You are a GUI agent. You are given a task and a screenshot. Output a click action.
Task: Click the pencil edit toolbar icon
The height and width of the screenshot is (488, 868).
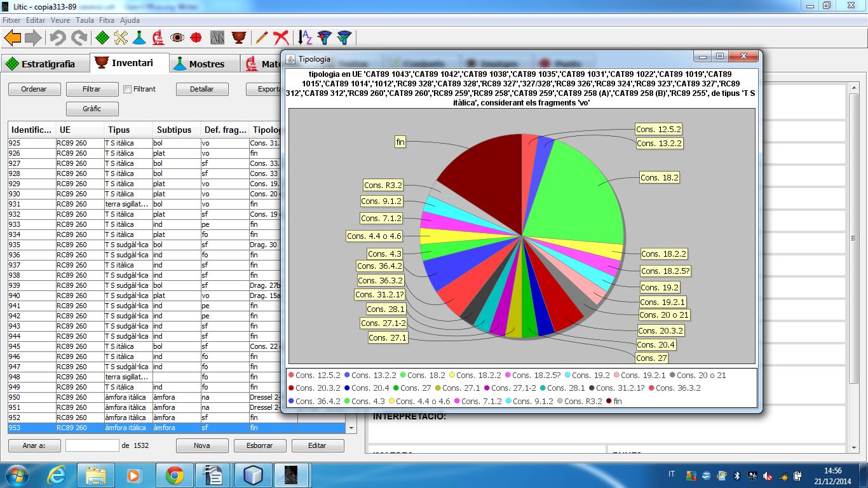click(x=261, y=38)
